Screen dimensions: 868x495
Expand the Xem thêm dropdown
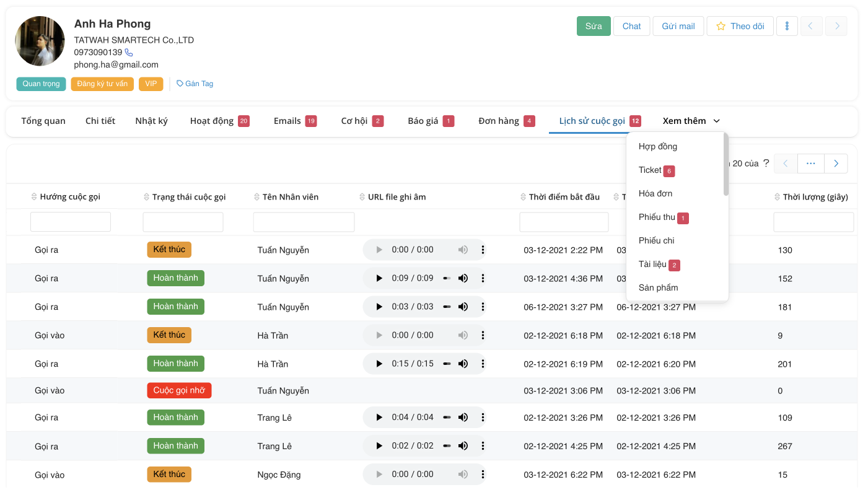tap(691, 121)
